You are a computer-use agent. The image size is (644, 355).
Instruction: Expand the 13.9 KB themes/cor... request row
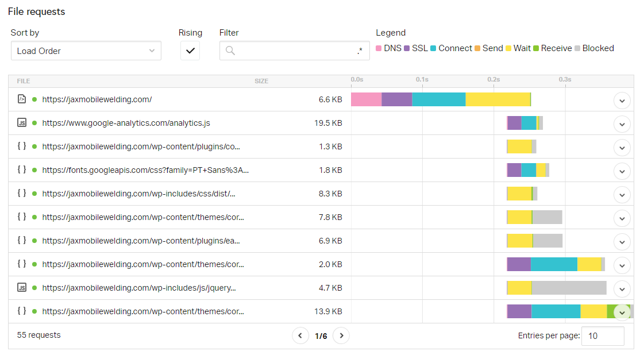tap(622, 312)
